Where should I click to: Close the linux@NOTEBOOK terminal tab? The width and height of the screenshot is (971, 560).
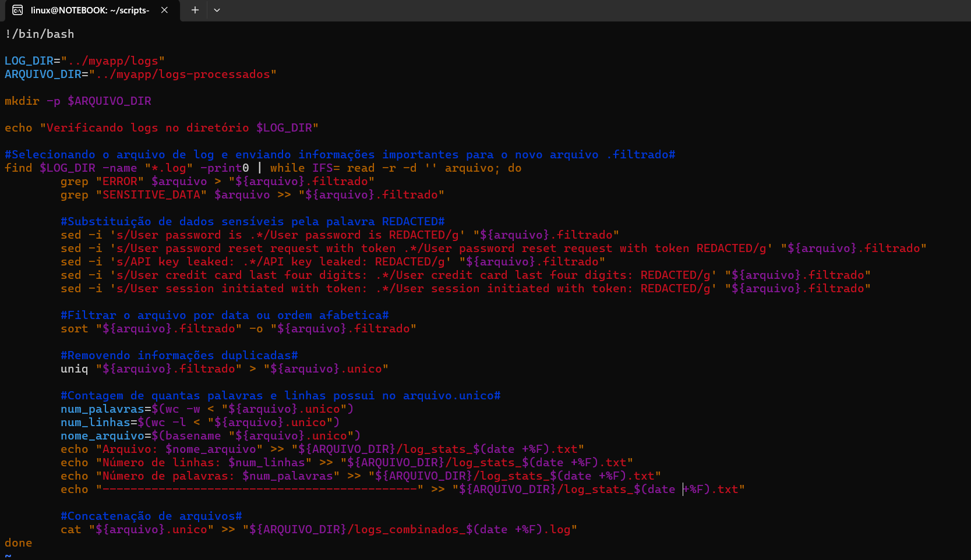coord(165,10)
